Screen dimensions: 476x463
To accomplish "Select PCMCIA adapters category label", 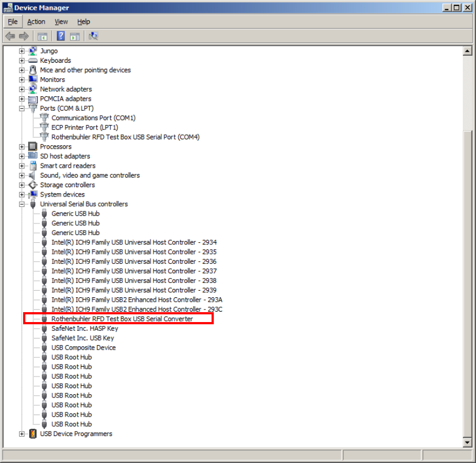I will pyautogui.click(x=66, y=99).
